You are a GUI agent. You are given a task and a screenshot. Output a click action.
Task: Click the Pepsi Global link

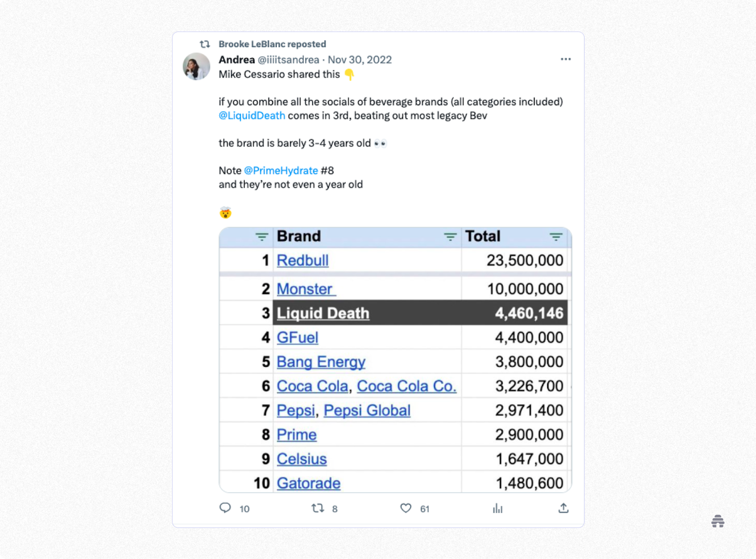click(x=367, y=410)
